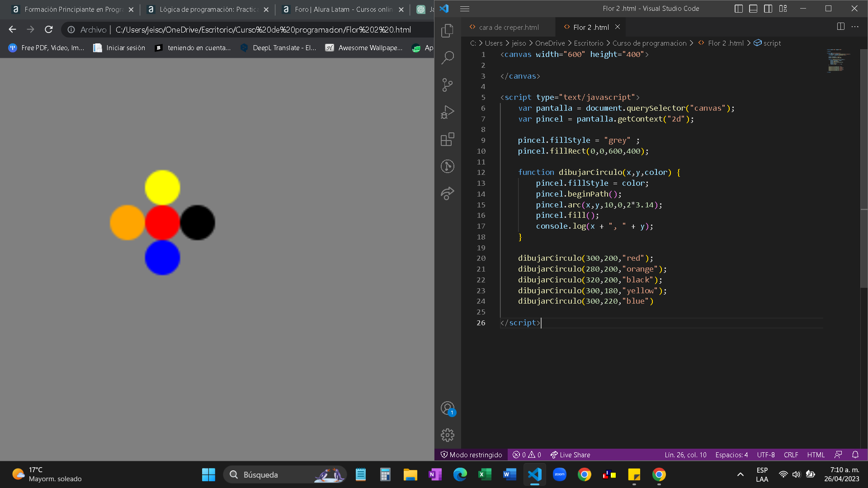Click the Curso de programacion breadcrumb
This screenshot has height=488, width=868.
point(649,43)
